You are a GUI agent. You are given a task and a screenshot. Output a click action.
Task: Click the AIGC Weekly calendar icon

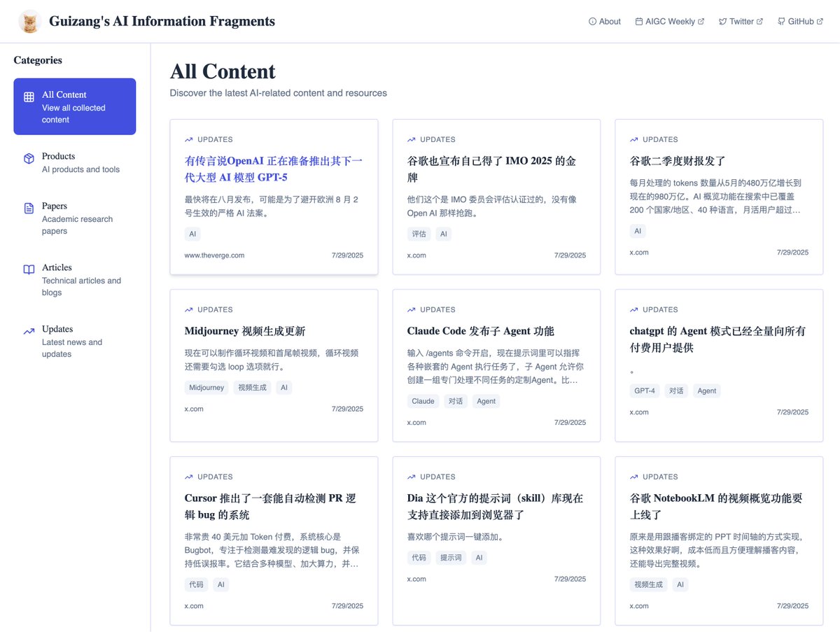pyautogui.click(x=638, y=22)
